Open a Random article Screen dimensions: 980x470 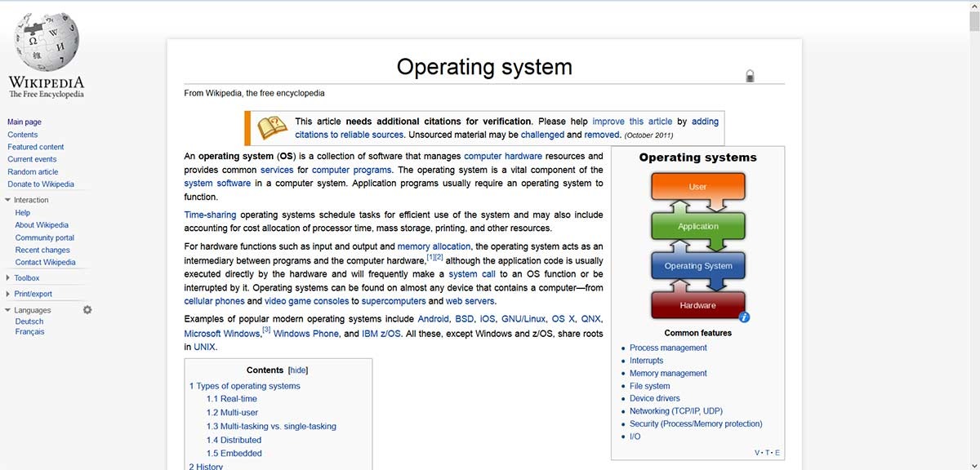(x=33, y=172)
